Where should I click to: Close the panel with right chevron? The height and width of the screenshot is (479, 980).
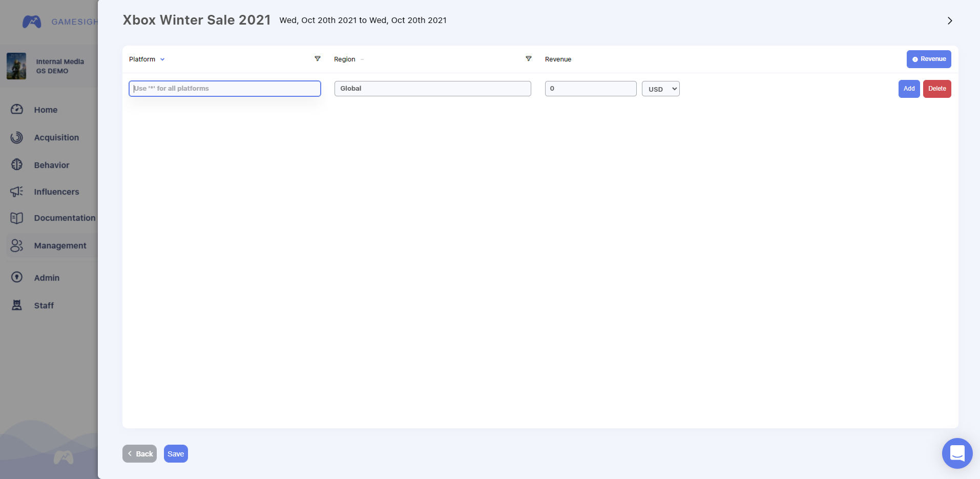coord(950,20)
